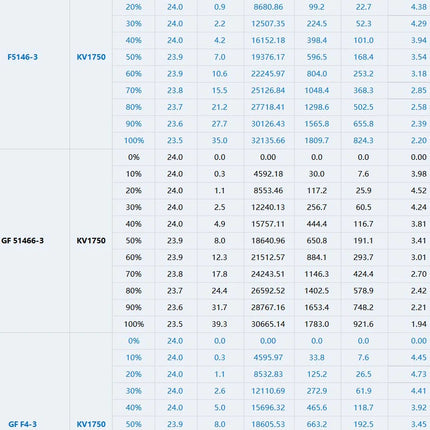Select the 1783.0 thrust cell
430x430 pixels.
[317, 324]
